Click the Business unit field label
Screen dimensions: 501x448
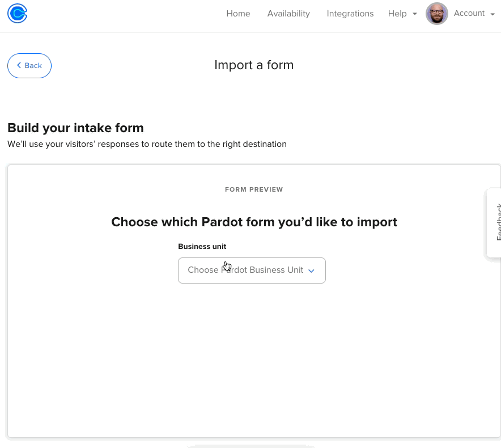click(x=202, y=247)
